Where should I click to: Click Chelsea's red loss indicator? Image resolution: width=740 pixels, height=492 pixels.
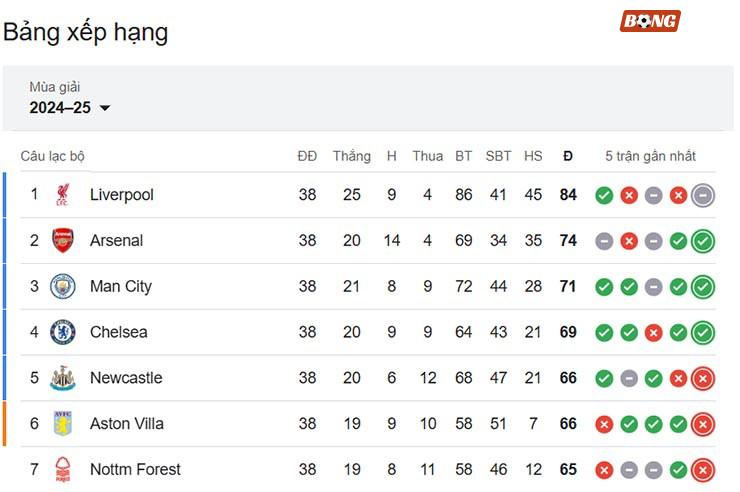[x=654, y=333]
